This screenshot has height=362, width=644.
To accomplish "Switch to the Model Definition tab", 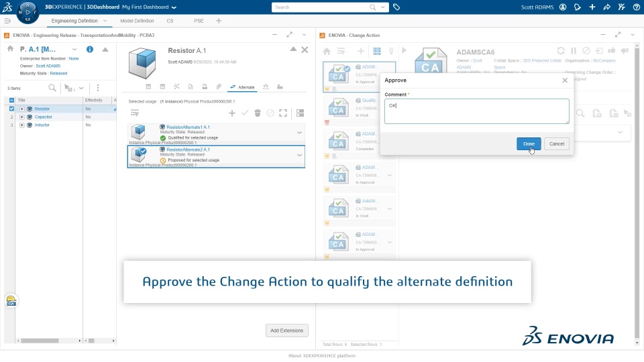I will tap(137, 21).
